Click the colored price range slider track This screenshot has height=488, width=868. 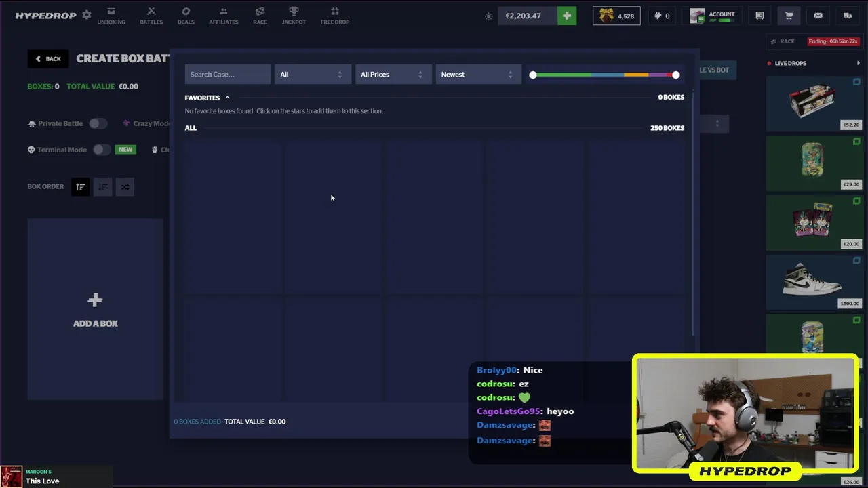(x=604, y=75)
